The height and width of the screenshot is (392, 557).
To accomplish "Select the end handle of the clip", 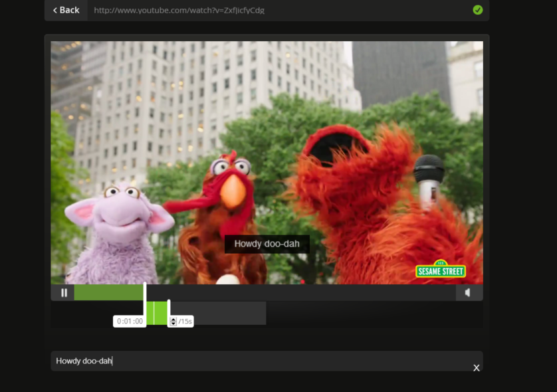I will pyautogui.click(x=169, y=308).
